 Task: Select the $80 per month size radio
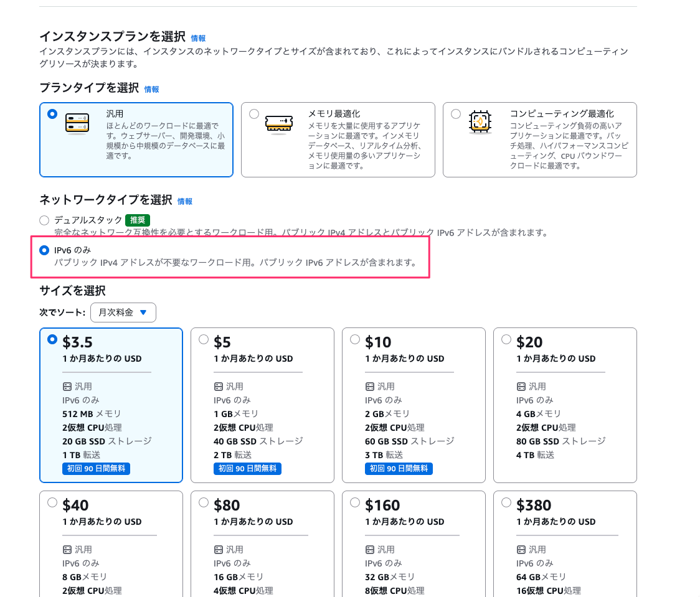coord(204,502)
